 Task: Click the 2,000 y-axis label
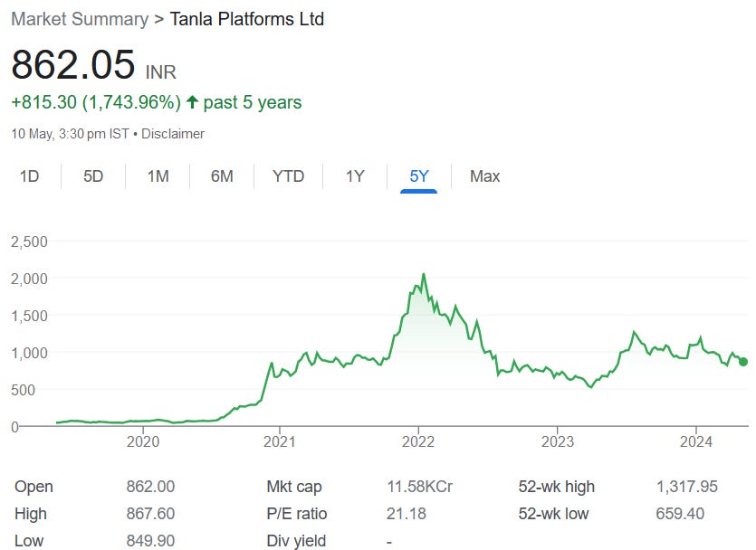(x=29, y=279)
